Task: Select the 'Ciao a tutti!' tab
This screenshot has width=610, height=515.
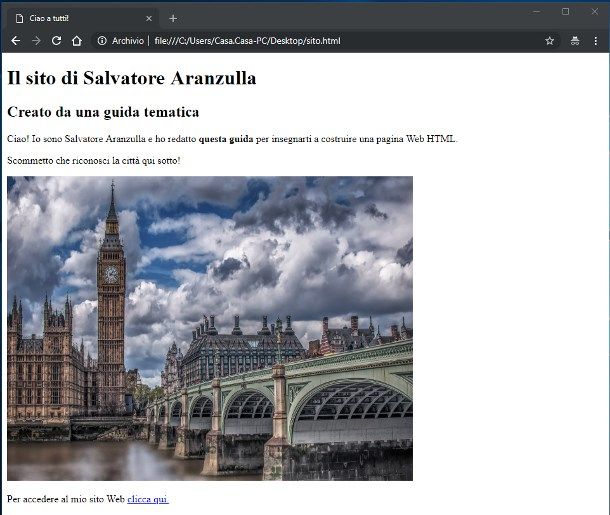Action: pyautogui.click(x=82, y=18)
